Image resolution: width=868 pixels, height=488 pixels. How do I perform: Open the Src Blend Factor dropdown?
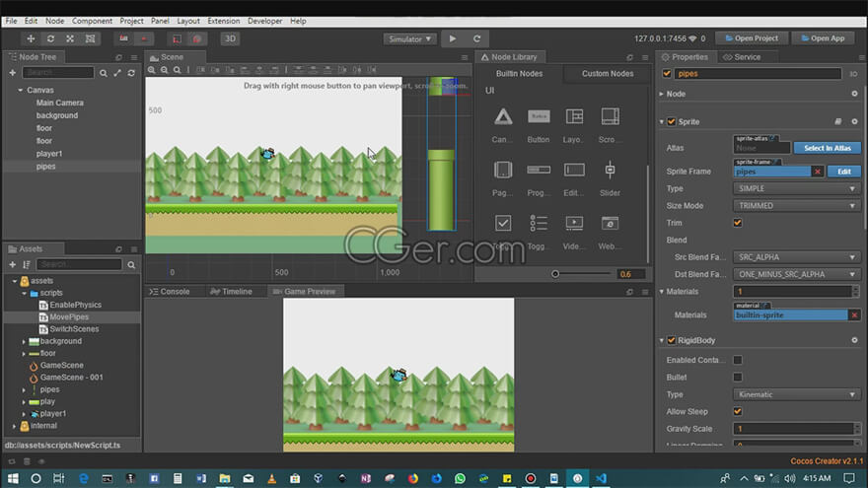point(797,257)
